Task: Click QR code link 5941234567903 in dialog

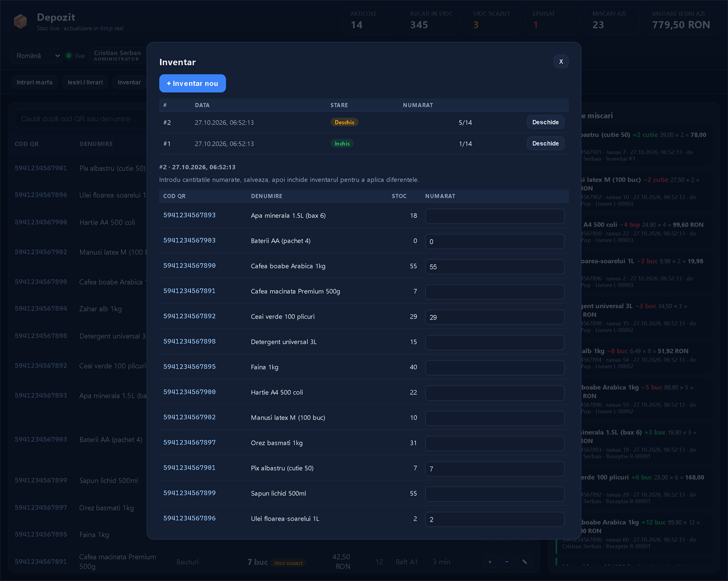Action: 190,240
